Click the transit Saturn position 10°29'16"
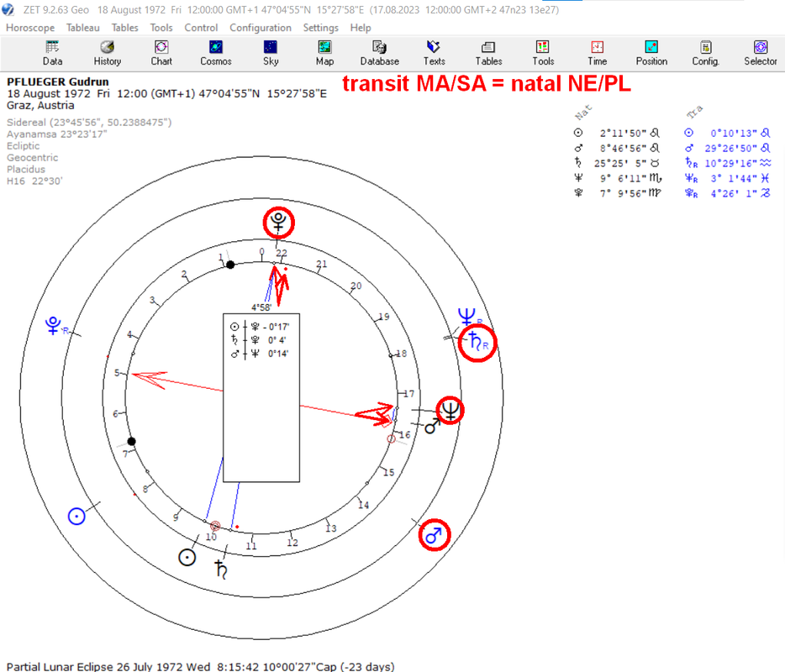Image resolution: width=785 pixels, height=672 pixels. [731, 163]
